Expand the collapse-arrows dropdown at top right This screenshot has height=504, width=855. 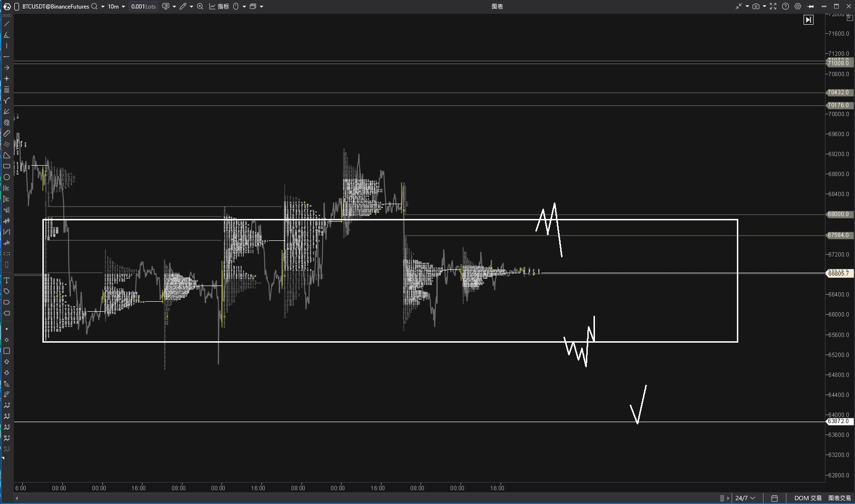[747, 7]
